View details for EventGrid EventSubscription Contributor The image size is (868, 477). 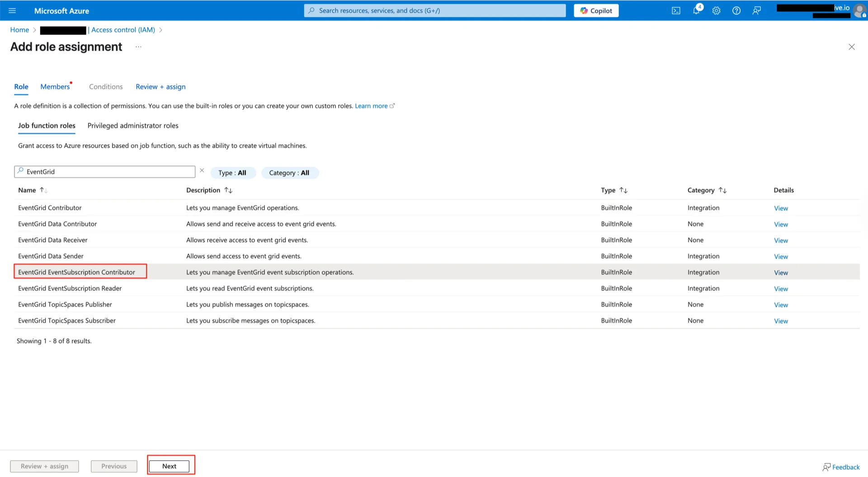coord(781,273)
